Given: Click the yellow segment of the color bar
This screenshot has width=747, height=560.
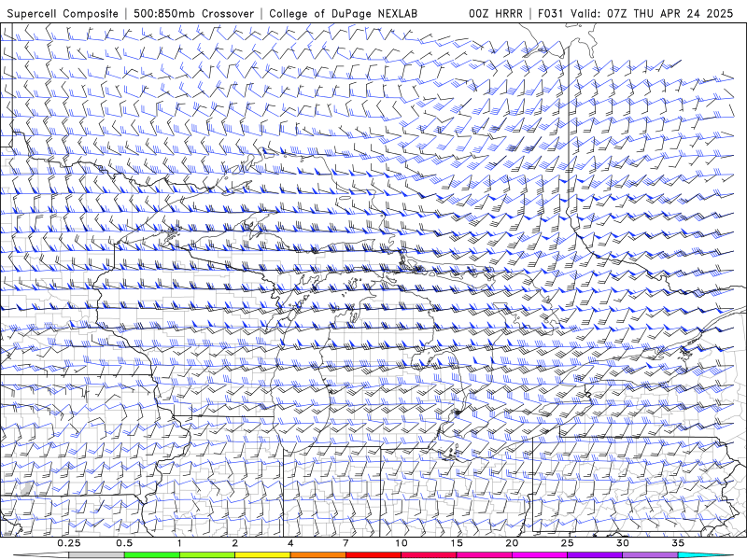Looking at the screenshot, I should [x=262, y=555].
